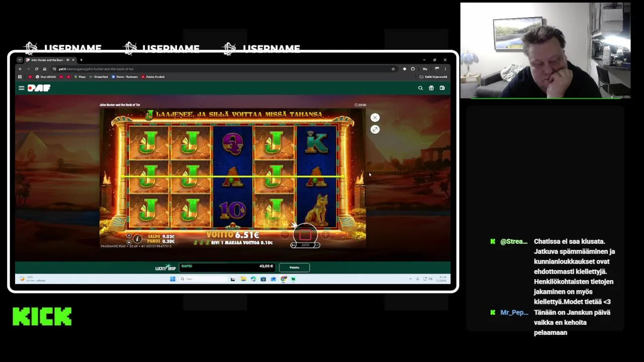The width and height of the screenshot is (644, 362).
Task: Open the gift bonuses icon
Action: coord(431,88)
